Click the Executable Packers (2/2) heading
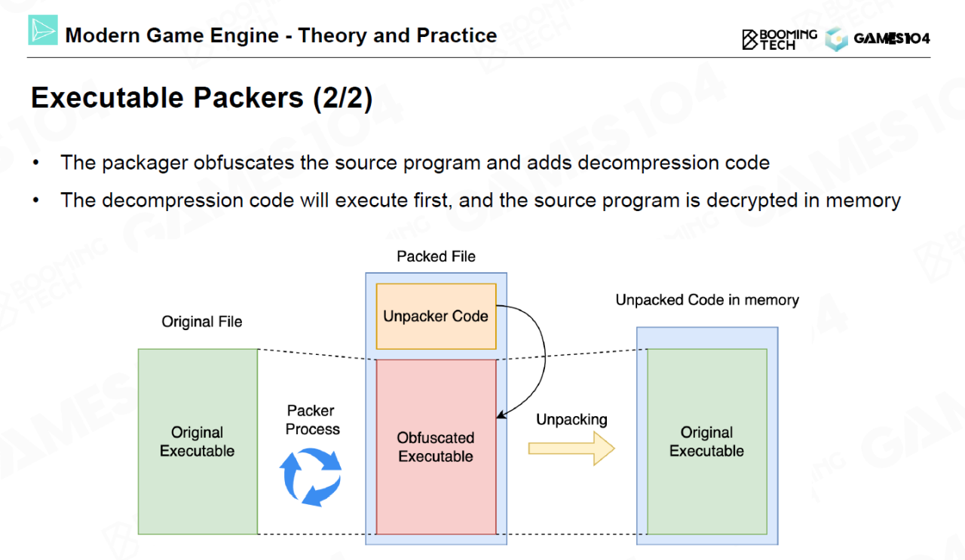The image size is (965, 560). (202, 99)
